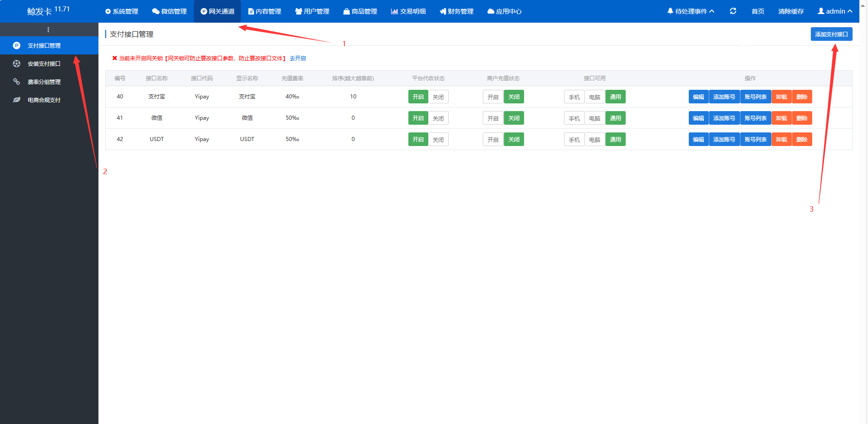Switch to 交易明细 in top navigation
Screen dimensions: 868x424
tap(408, 11)
